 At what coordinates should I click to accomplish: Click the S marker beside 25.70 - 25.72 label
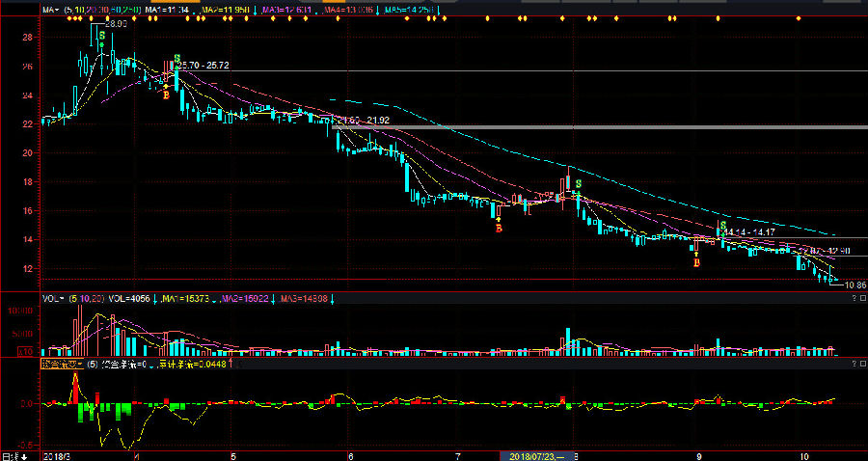176,59
